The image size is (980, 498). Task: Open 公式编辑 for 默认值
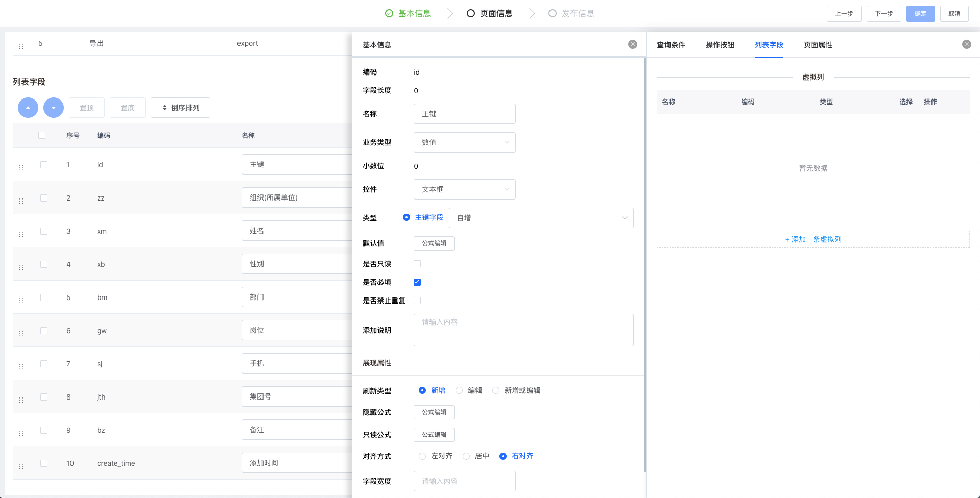click(x=434, y=243)
